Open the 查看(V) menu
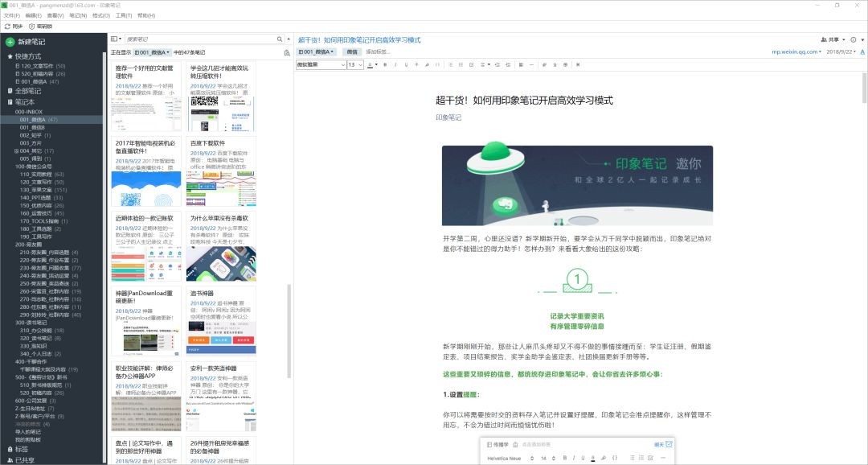 [55, 14]
